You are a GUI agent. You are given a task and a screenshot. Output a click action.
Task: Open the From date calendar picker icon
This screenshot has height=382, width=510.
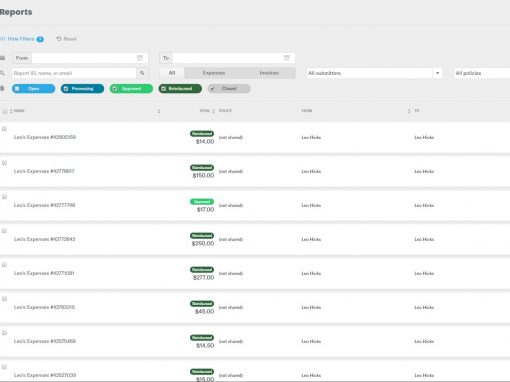(140, 58)
